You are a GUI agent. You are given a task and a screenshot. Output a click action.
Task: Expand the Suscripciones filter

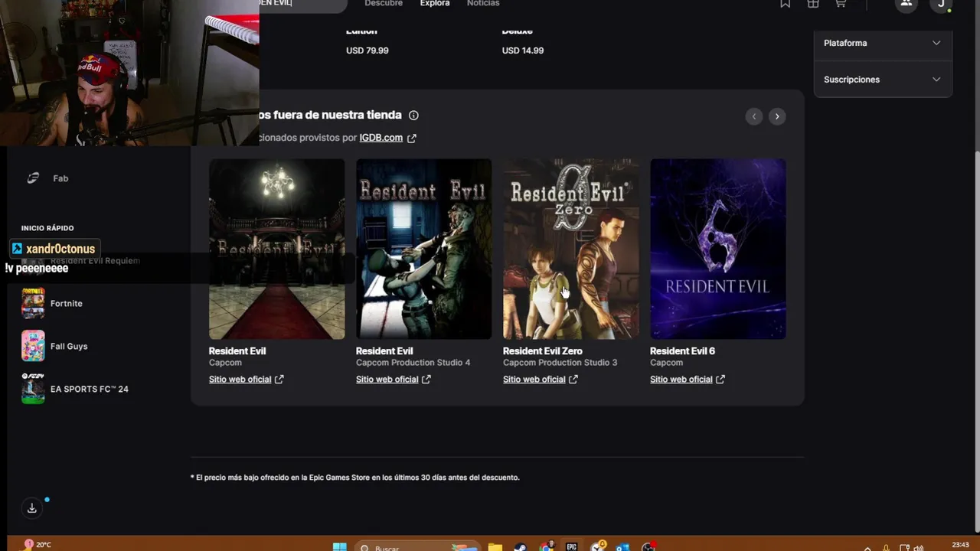883,80
